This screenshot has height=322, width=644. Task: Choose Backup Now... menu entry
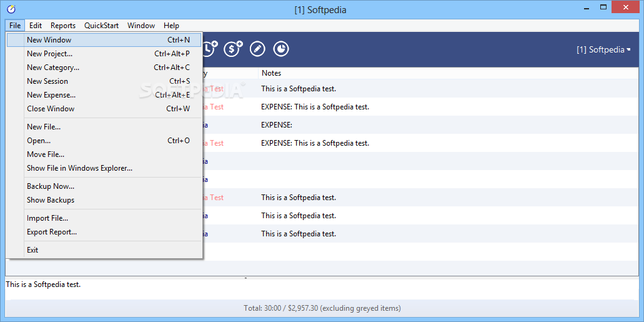point(104,186)
